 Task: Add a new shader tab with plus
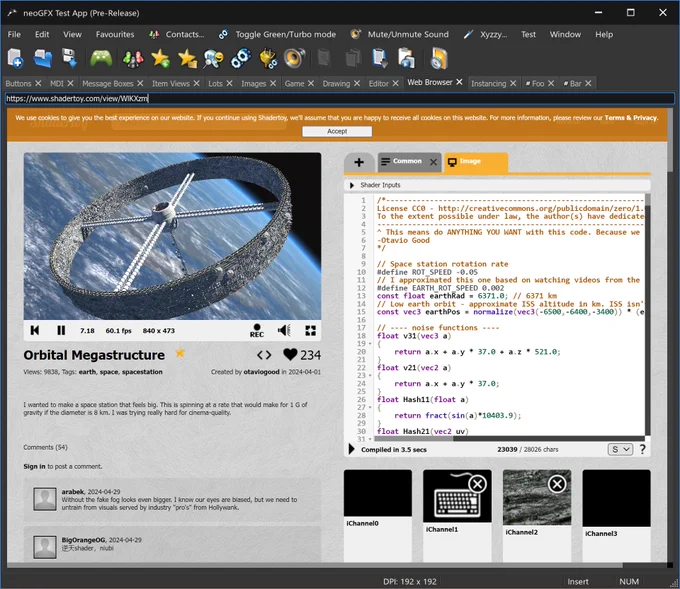[x=359, y=162]
